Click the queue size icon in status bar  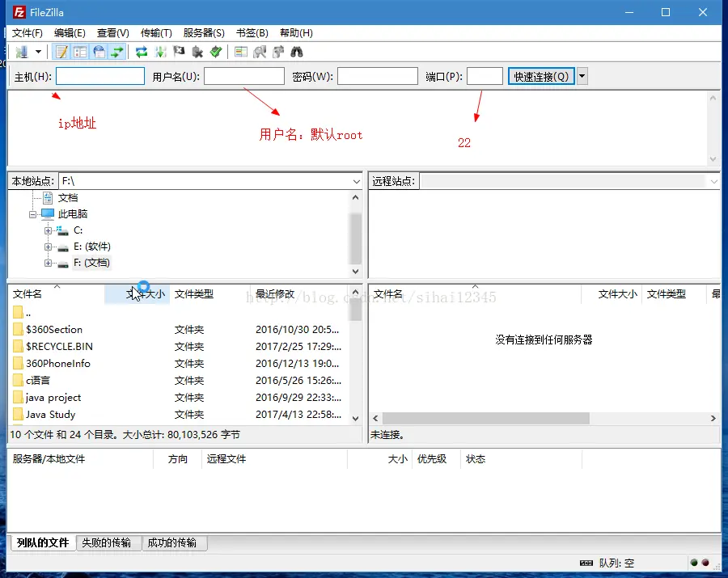(586, 563)
